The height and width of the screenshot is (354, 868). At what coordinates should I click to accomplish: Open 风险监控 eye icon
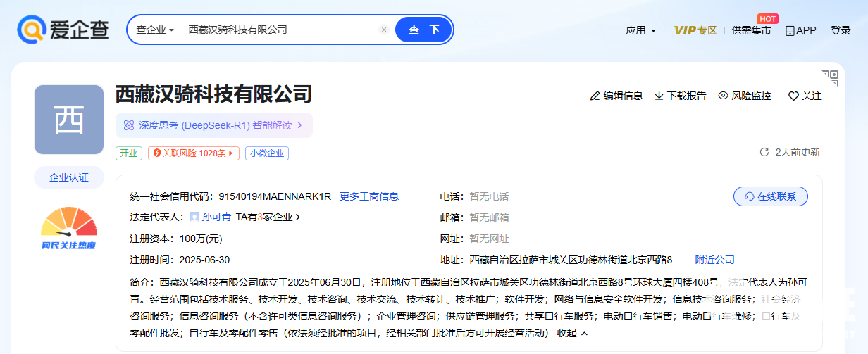pos(723,96)
